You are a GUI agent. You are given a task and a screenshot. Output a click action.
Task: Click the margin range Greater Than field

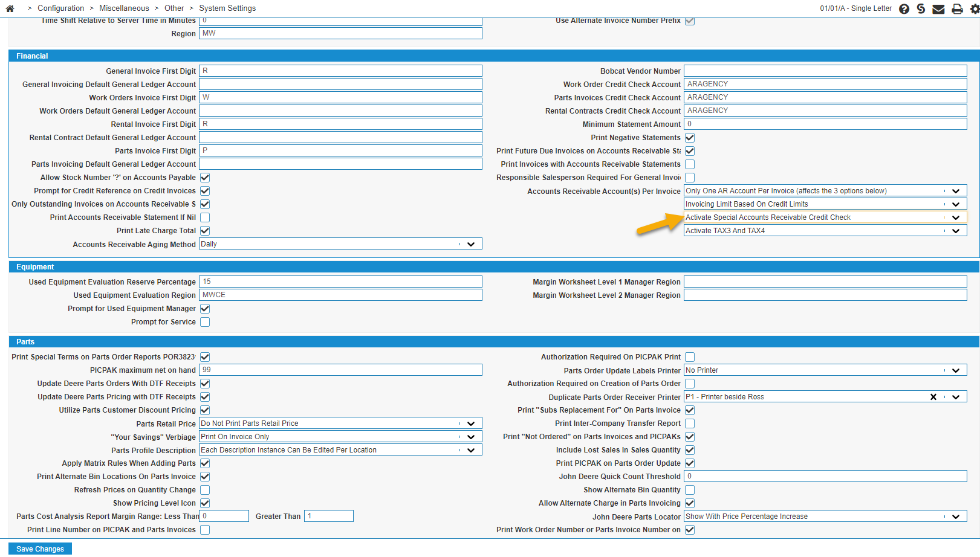click(328, 516)
